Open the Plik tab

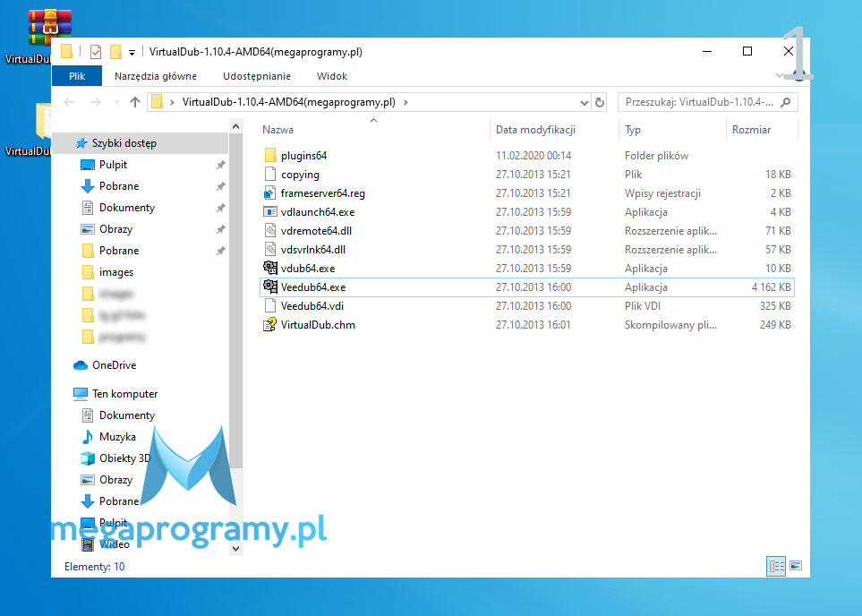(77, 76)
